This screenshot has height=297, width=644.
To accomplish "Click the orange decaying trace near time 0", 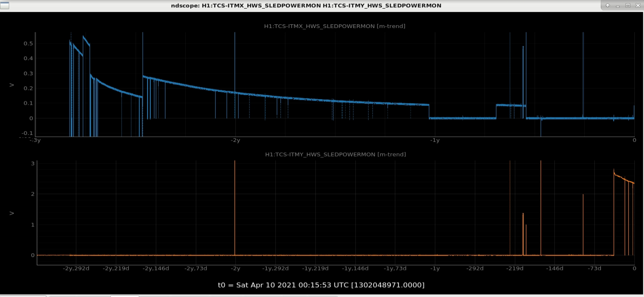I will click(x=624, y=178).
